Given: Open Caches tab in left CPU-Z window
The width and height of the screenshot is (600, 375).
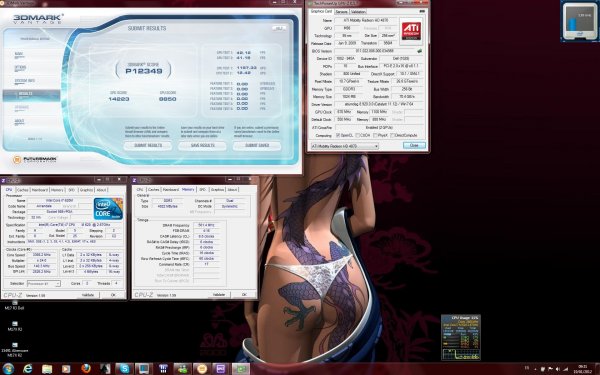Looking at the screenshot, I should tap(22, 190).
